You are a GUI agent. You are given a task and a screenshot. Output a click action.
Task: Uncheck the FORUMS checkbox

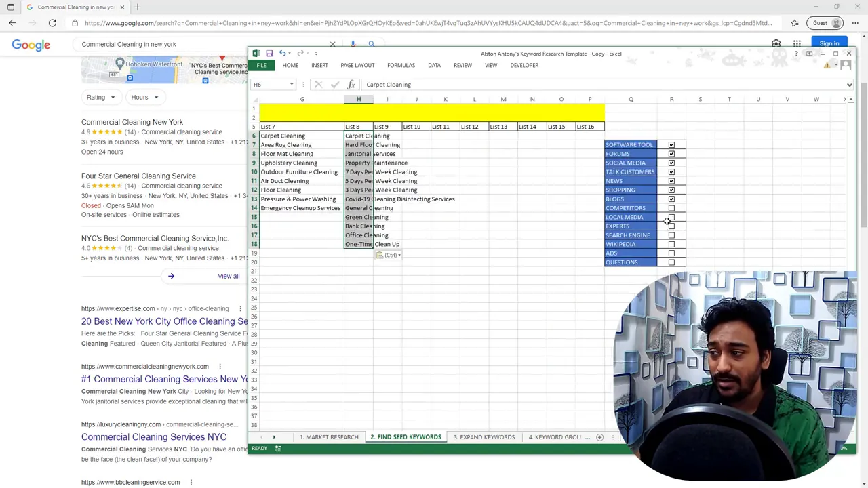tap(671, 154)
